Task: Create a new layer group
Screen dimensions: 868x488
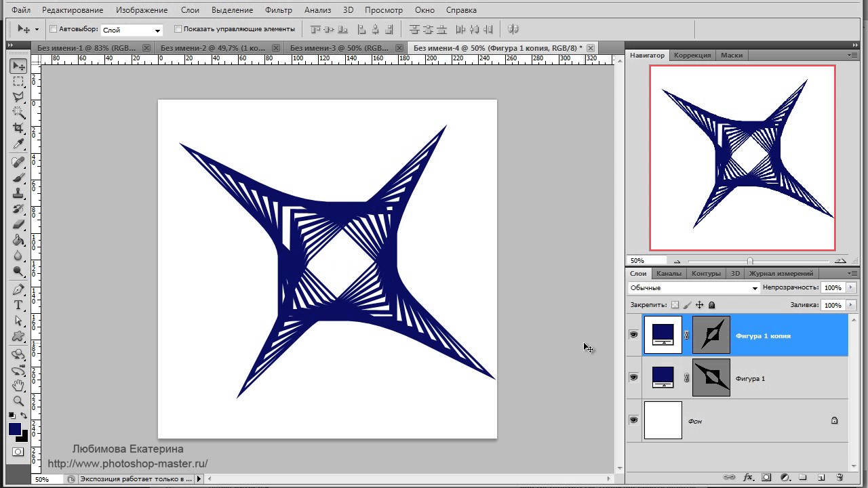Action: coord(803,477)
